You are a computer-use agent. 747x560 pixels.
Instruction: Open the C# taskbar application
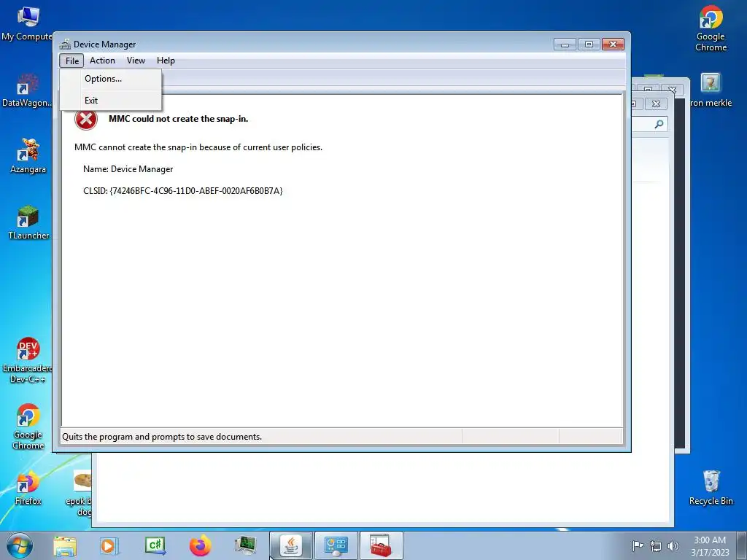point(155,545)
